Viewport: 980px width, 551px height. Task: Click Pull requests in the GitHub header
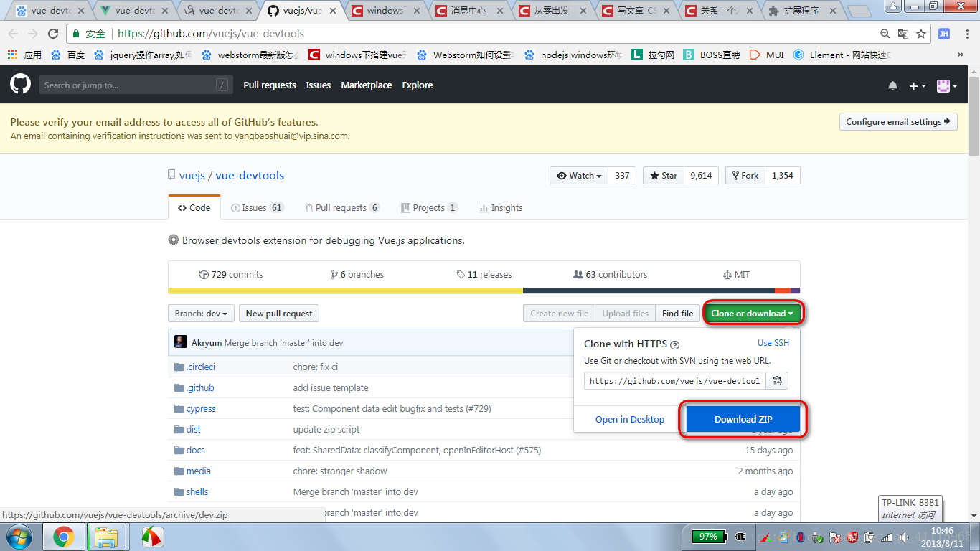pyautogui.click(x=270, y=85)
